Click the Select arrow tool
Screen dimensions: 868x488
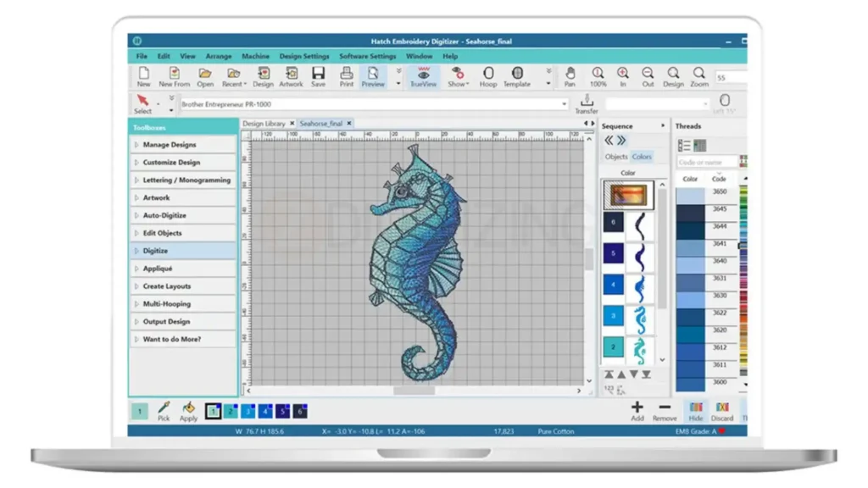click(142, 103)
